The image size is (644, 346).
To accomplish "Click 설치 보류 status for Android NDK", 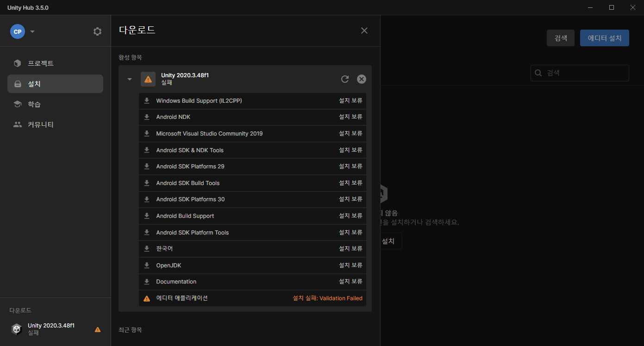I will [x=350, y=117].
